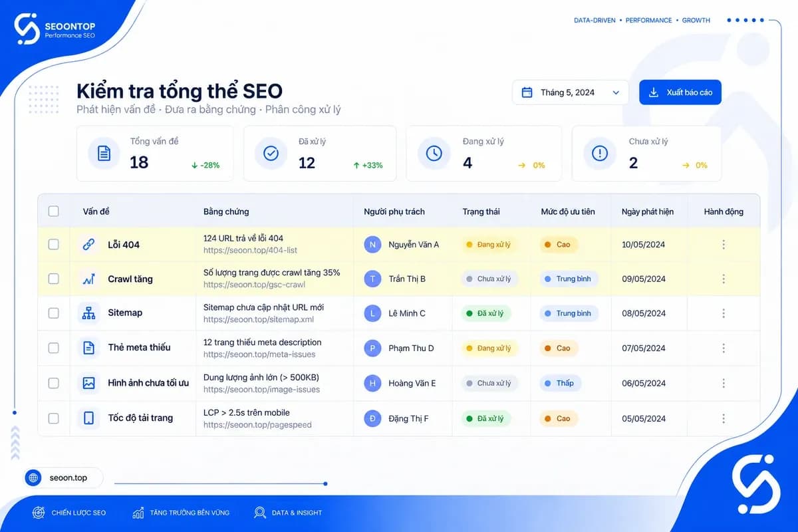Image resolution: width=798 pixels, height=532 pixels.
Task: Open Đã xử lý status badge in Sitemap row
Action: (x=485, y=313)
